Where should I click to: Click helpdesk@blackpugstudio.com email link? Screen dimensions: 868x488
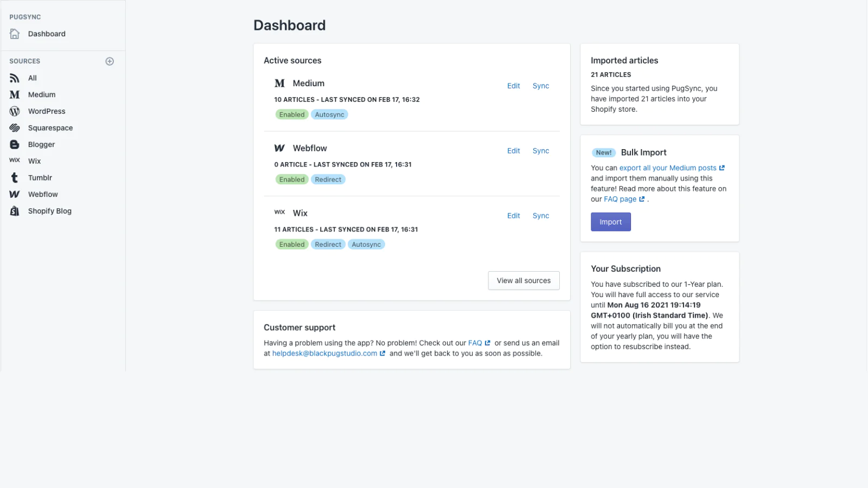[324, 354]
